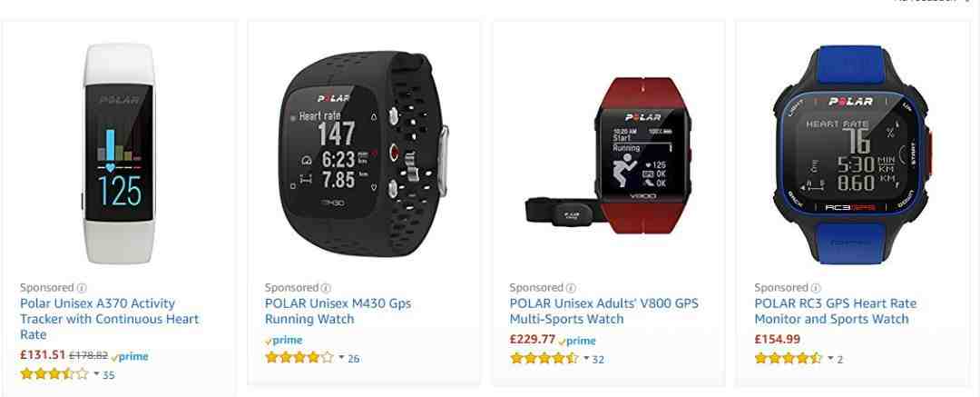Open POLAR V800 GPS Multi-Sports Watch link
This screenshot has width=980, height=397.
click(603, 312)
